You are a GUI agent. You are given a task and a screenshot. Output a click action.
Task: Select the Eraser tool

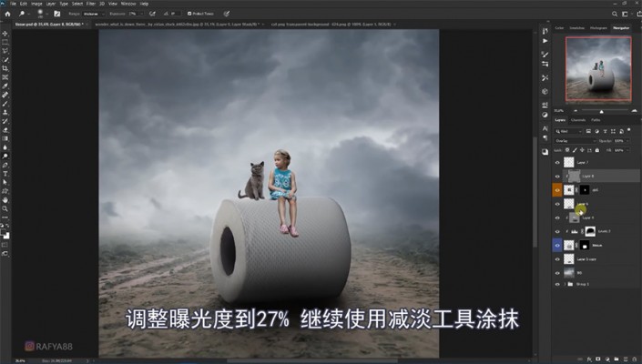[5, 130]
